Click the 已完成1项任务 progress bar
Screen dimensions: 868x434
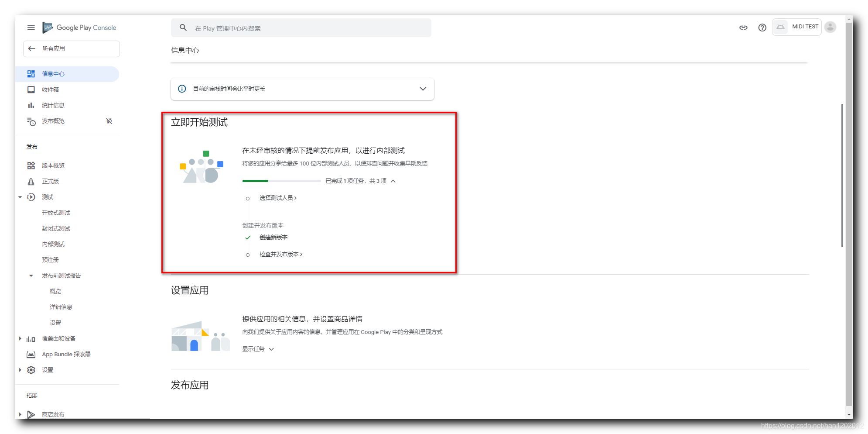[281, 180]
